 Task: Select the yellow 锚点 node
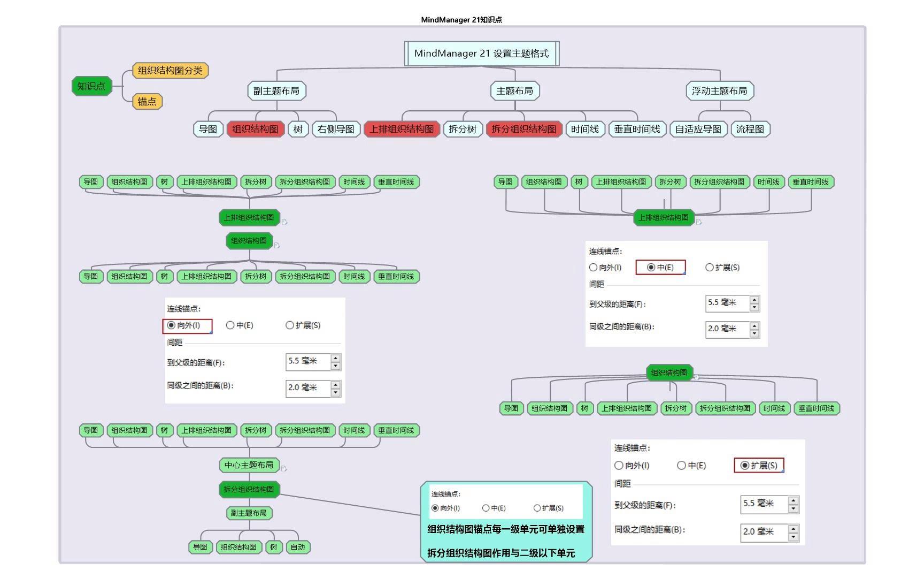(x=147, y=102)
